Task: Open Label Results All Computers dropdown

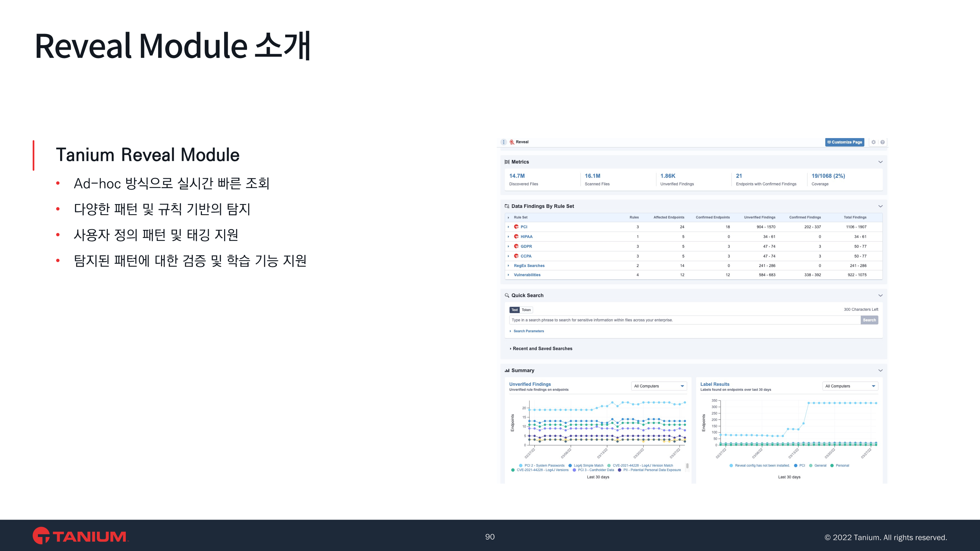Action: point(850,386)
